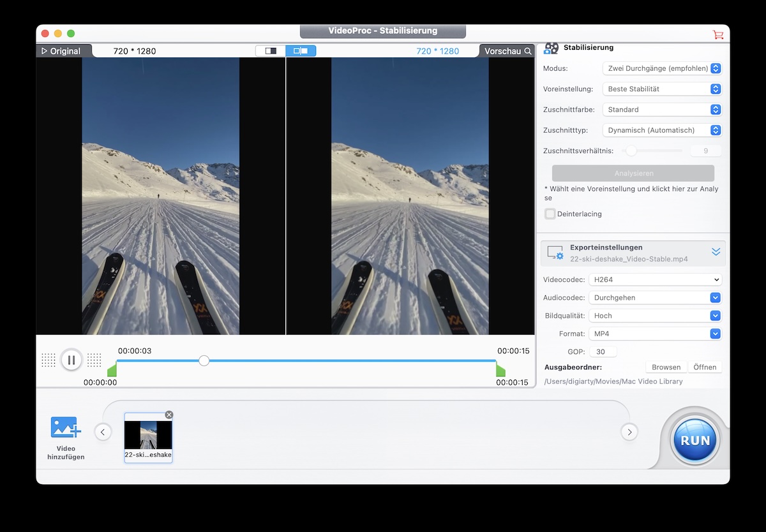Click the Browsen button
Image resolution: width=766 pixels, height=532 pixels.
666,367
